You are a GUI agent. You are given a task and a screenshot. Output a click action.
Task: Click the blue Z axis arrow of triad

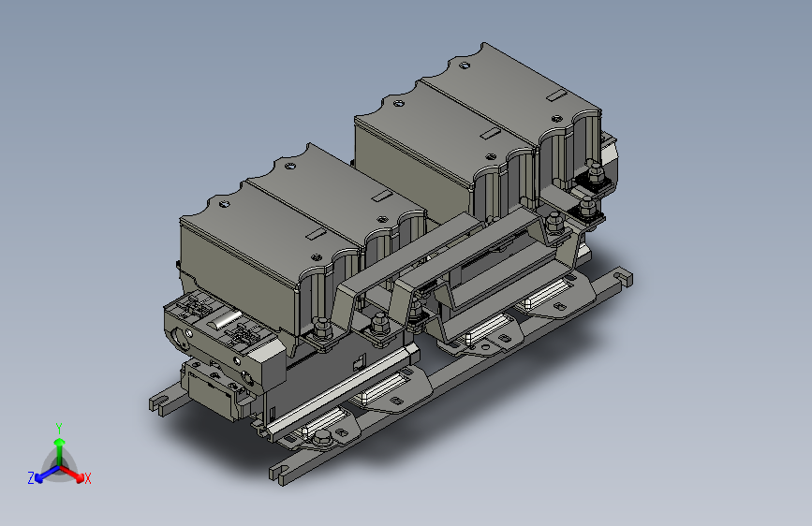click(47, 475)
